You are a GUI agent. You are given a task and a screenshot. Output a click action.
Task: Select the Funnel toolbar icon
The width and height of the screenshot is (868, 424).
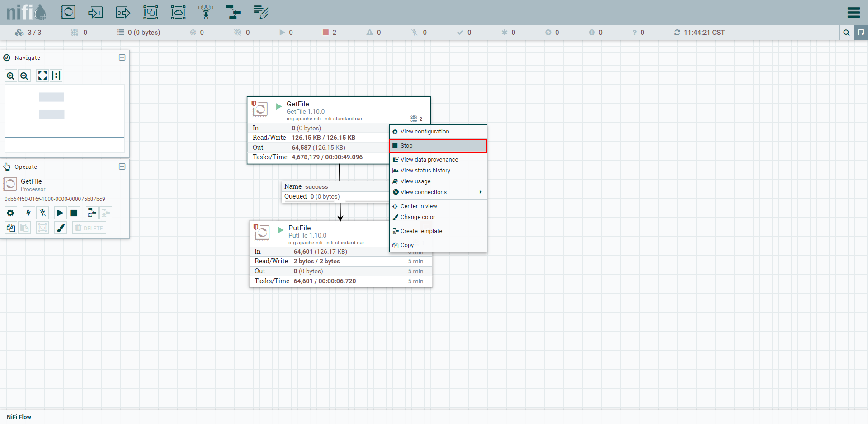[x=206, y=12]
